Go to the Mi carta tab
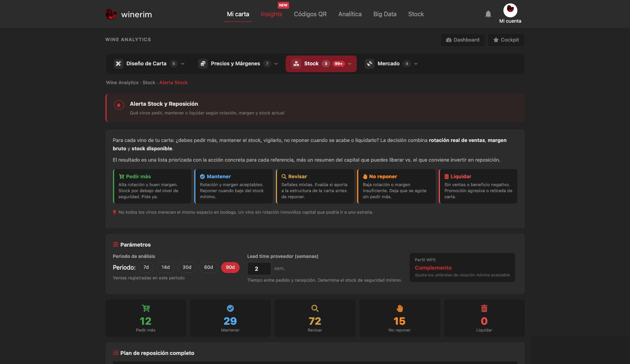Viewport: 630px width, 364px height. (x=238, y=14)
